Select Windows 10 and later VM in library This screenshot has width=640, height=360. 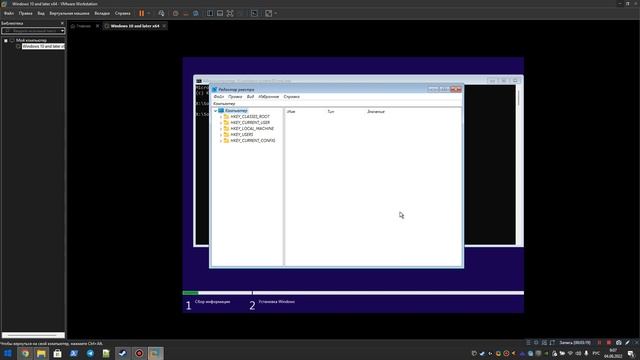(43, 47)
